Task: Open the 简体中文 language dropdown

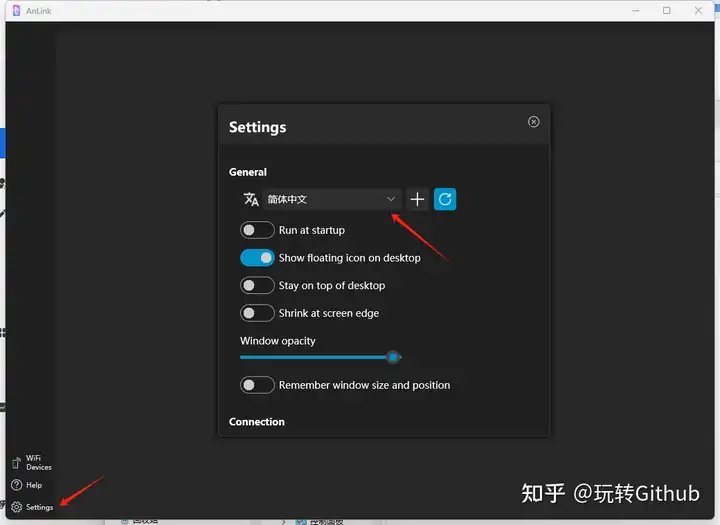Action: (x=318, y=199)
